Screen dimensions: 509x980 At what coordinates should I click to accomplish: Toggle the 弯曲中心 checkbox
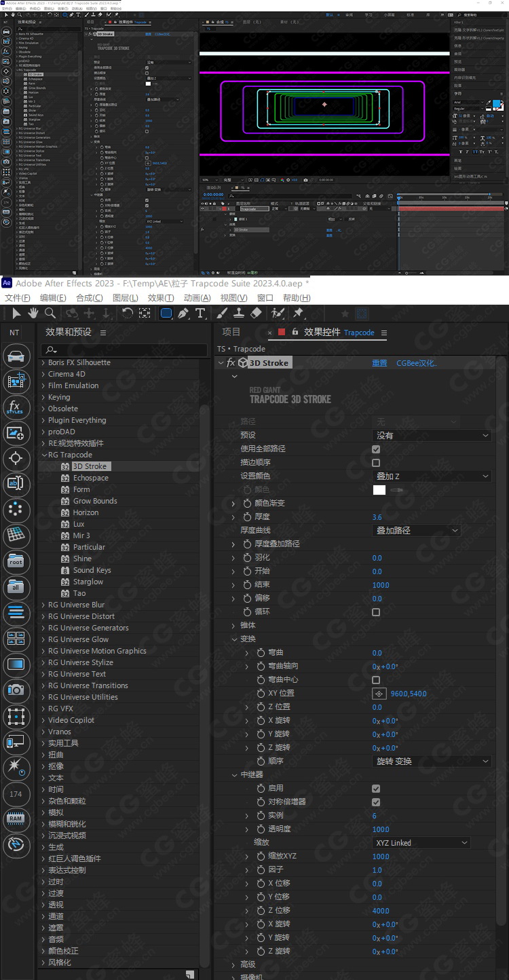coord(376,680)
